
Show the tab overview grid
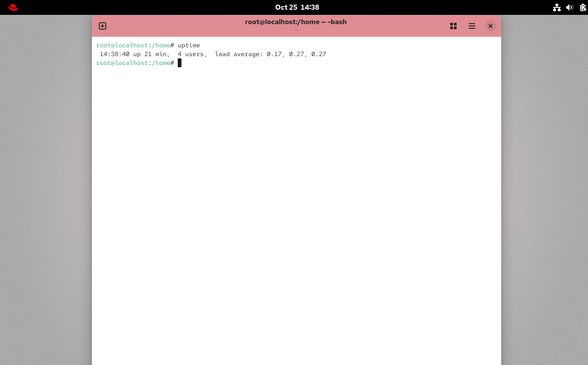453,26
